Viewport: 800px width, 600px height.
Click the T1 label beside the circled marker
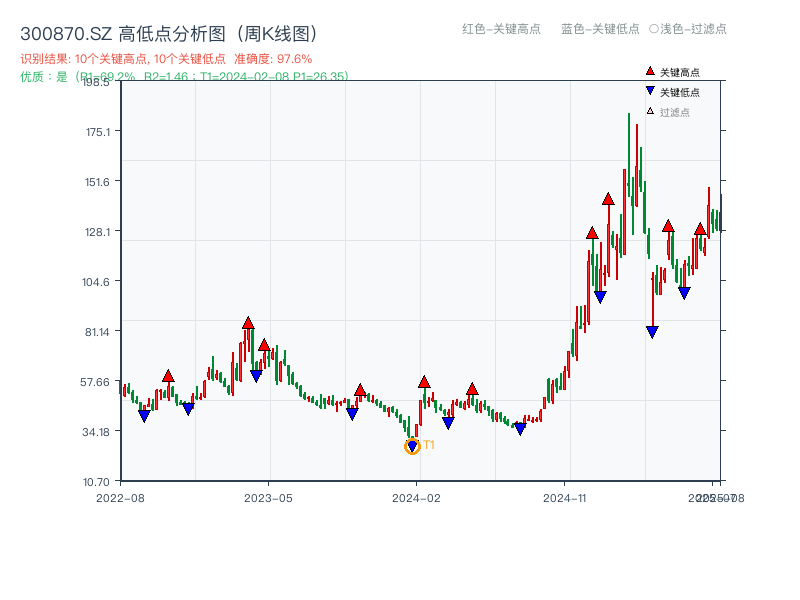(x=428, y=443)
